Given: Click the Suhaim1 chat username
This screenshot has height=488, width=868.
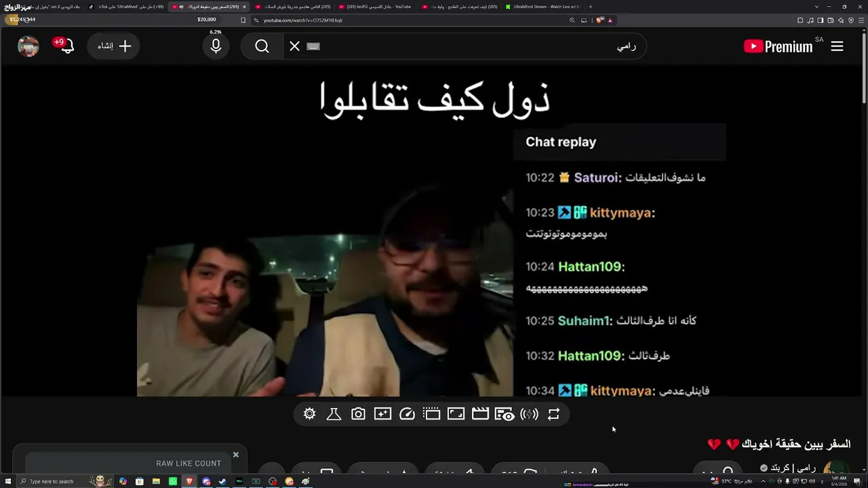Looking at the screenshot, I should pyautogui.click(x=585, y=321).
